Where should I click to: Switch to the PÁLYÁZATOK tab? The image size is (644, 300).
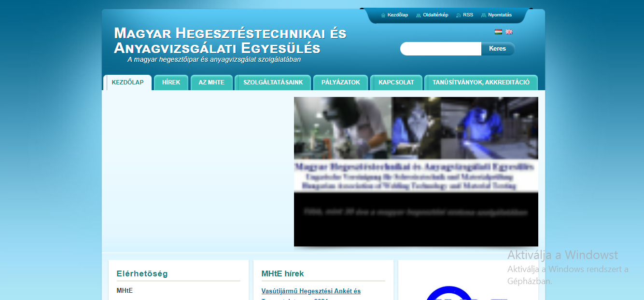341,82
